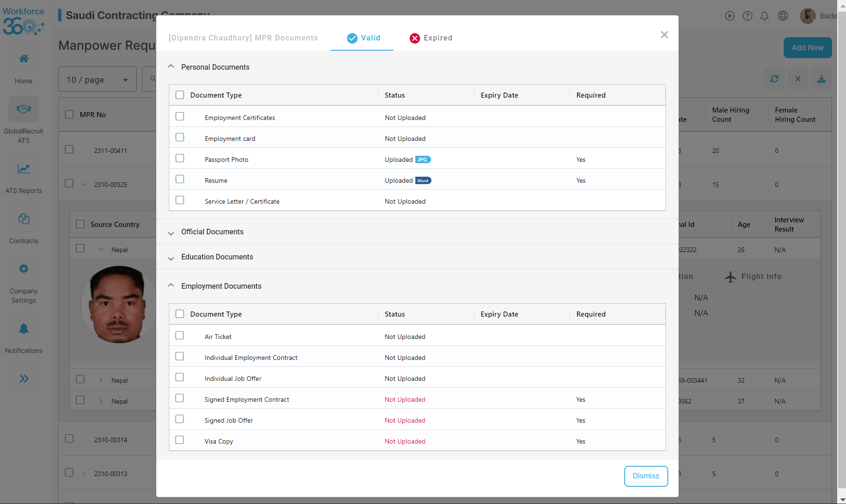
Task: Open Contracts icon in sidebar
Action: tap(24, 219)
